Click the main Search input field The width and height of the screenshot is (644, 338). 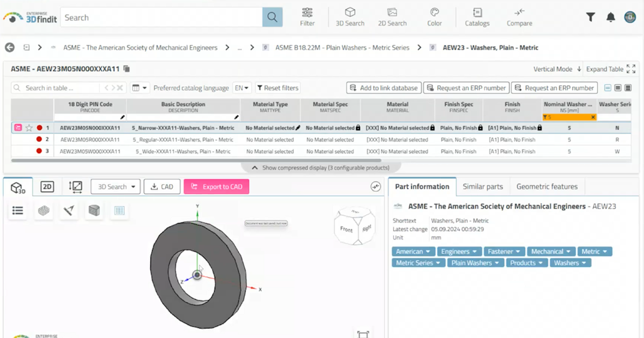(162, 17)
